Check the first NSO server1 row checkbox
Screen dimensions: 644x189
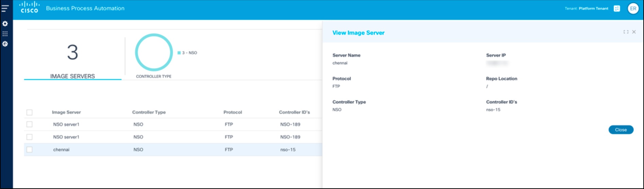(30, 124)
